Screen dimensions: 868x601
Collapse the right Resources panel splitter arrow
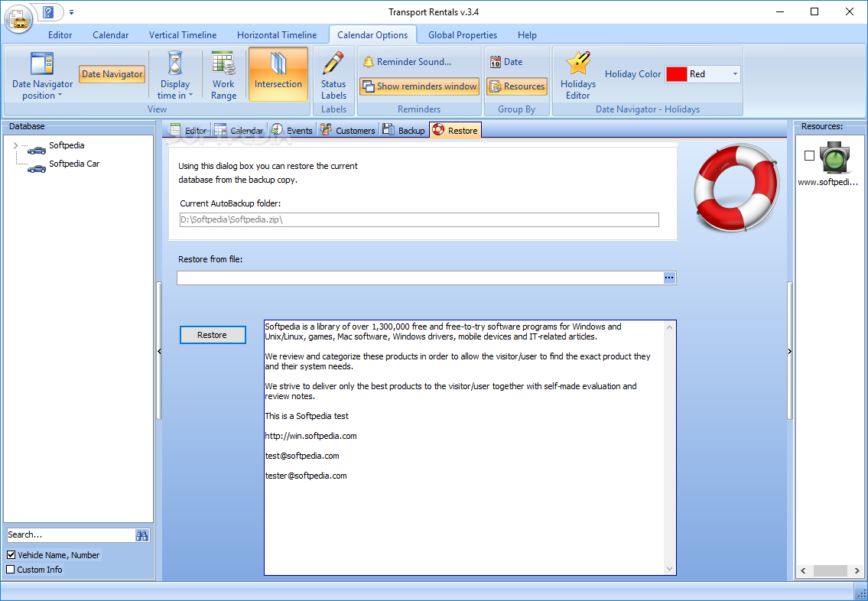pos(790,352)
